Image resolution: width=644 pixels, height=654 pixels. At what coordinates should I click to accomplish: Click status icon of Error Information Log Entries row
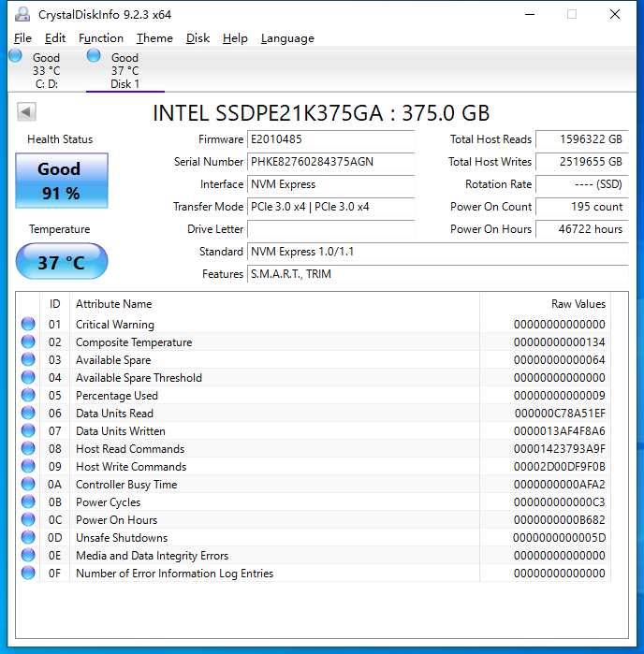pyautogui.click(x=28, y=574)
